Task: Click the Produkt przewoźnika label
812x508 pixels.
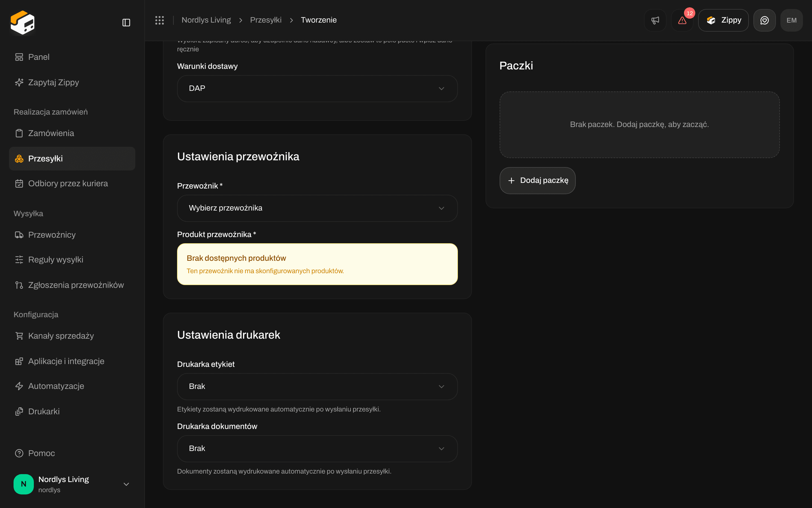Action: [217, 235]
